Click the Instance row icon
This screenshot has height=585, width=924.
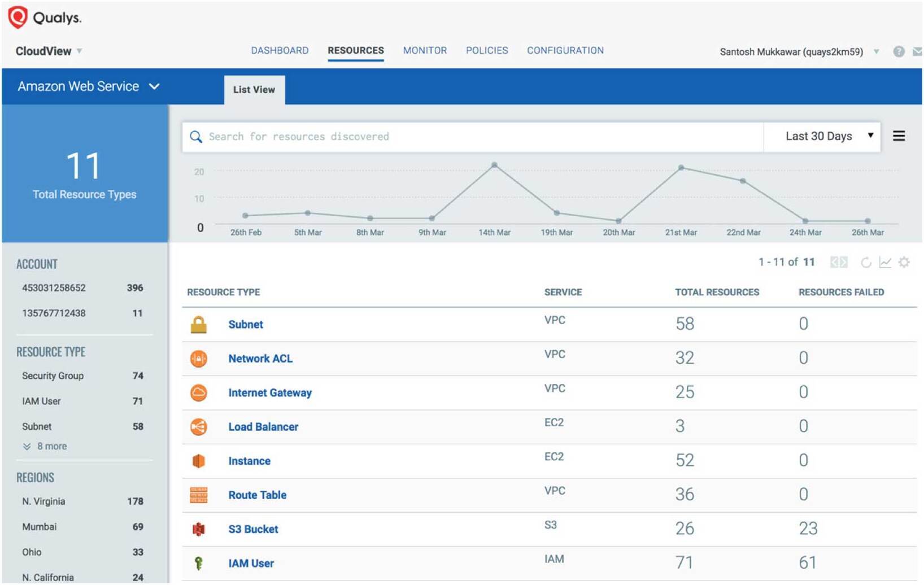coord(198,461)
